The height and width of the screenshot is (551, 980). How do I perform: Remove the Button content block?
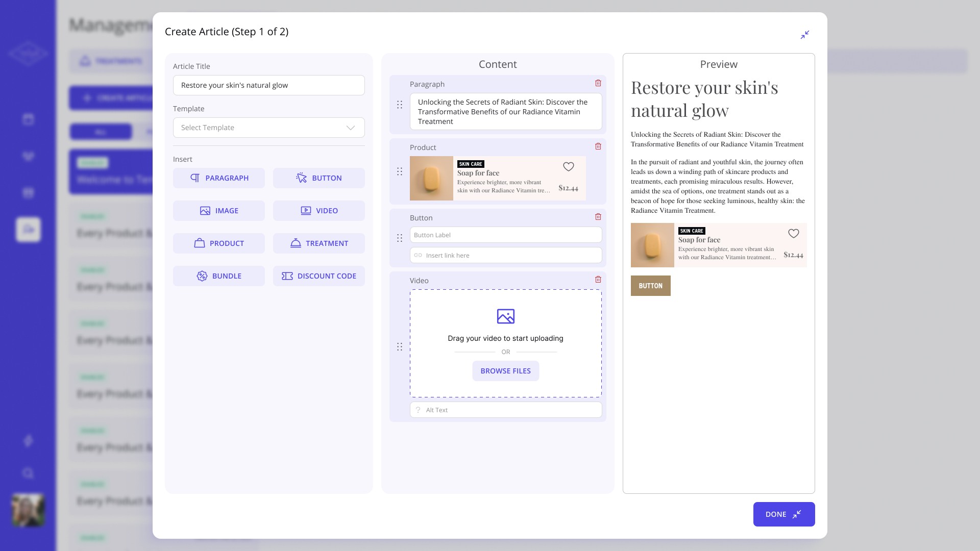[x=598, y=217]
